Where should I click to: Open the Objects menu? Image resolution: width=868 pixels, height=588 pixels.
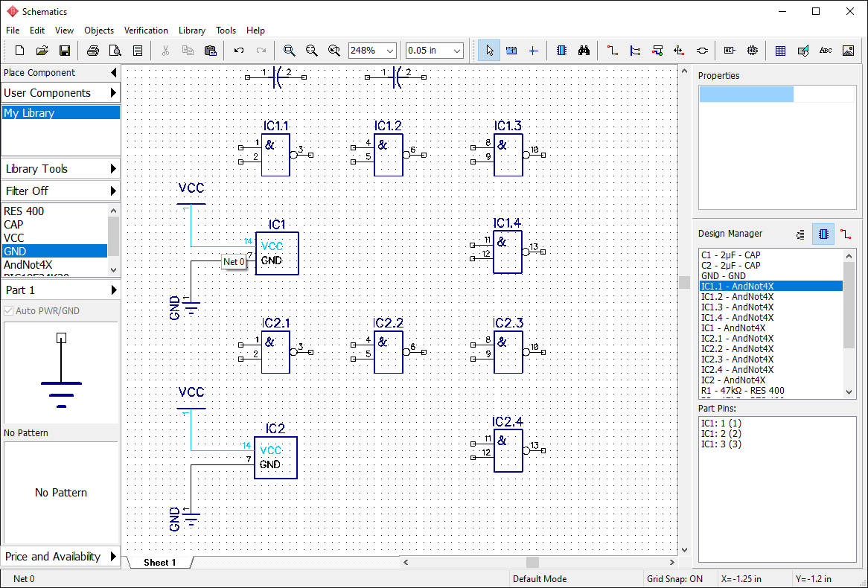[x=98, y=31]
